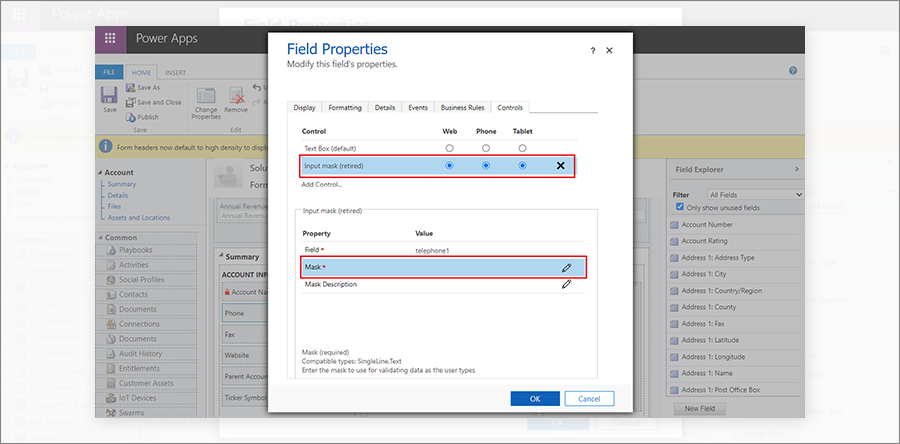900x444 pixels.
Task: Remove the Input mask control with X
Action: coord(561,165)
